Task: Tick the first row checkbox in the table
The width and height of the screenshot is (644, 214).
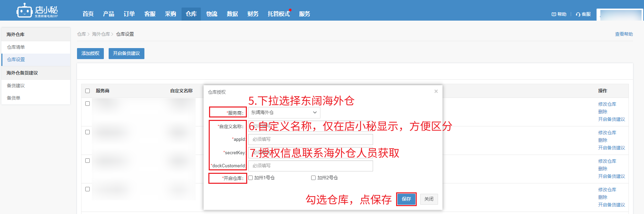Action: click(87, 103)
